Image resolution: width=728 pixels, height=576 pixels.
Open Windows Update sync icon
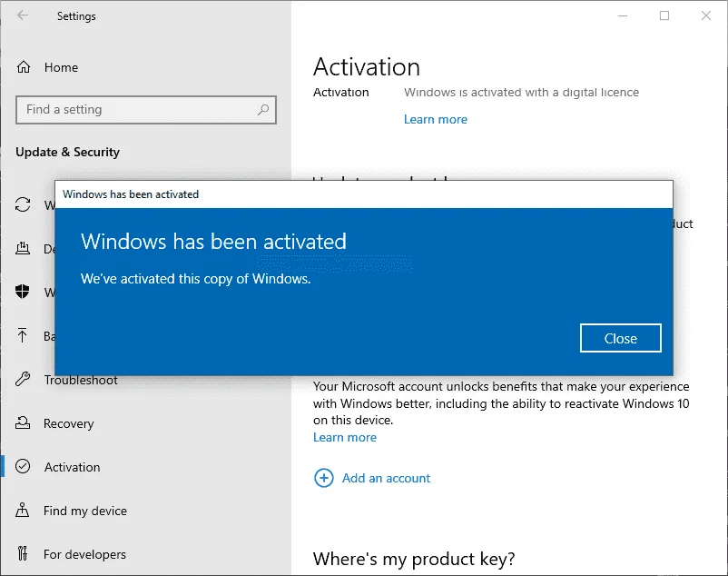point(23,204)
